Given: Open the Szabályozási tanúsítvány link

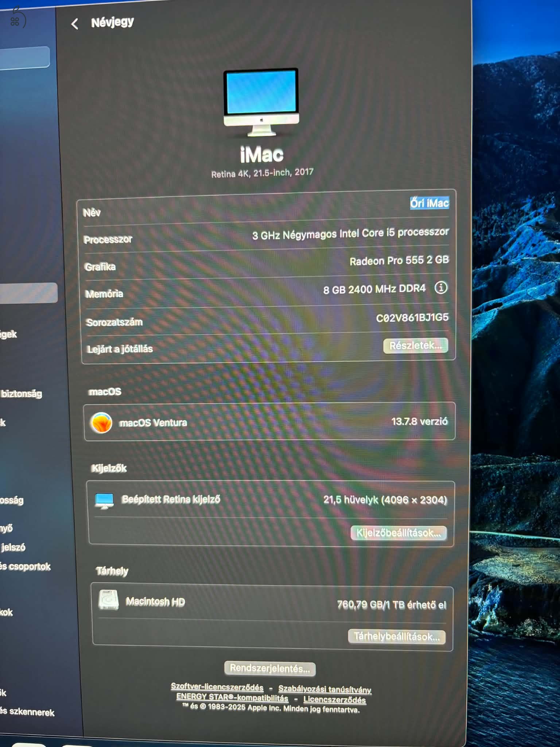Looking at the screenshot, I should click(x=325, y=689).
